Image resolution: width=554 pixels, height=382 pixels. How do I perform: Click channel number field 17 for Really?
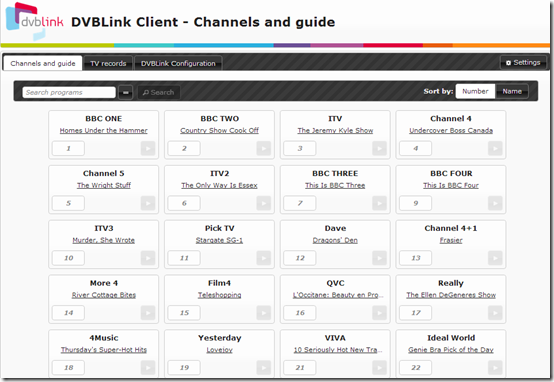(x=416, y=313)
